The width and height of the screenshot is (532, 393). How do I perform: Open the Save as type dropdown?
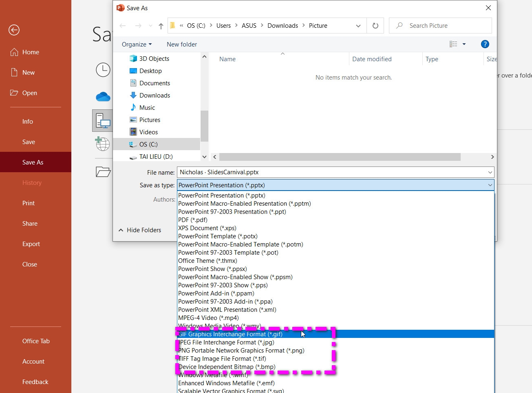(x=490, y=185)
